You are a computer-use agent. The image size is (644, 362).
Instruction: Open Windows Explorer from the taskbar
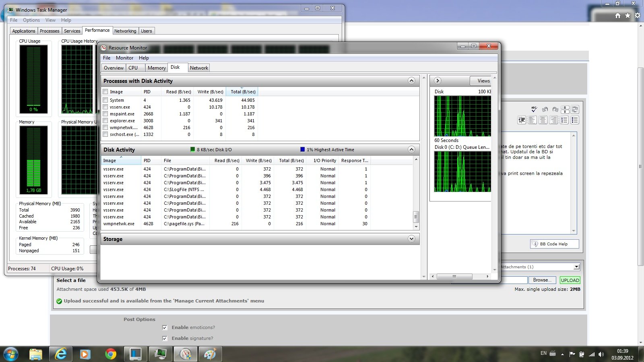coord(36,354)
